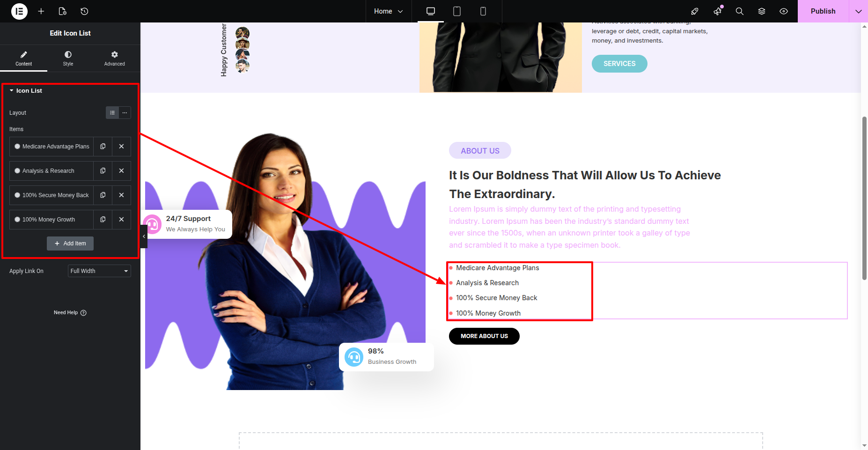The height and width of the screenshot is (450, 868).
Task: Toggle the preview changes eye icon
Action: coord(784,11)
